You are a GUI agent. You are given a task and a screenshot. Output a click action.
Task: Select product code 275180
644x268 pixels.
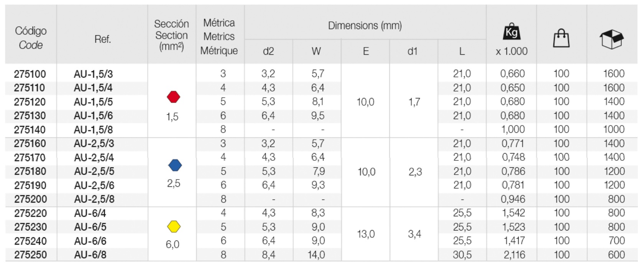tap(30, 171)
